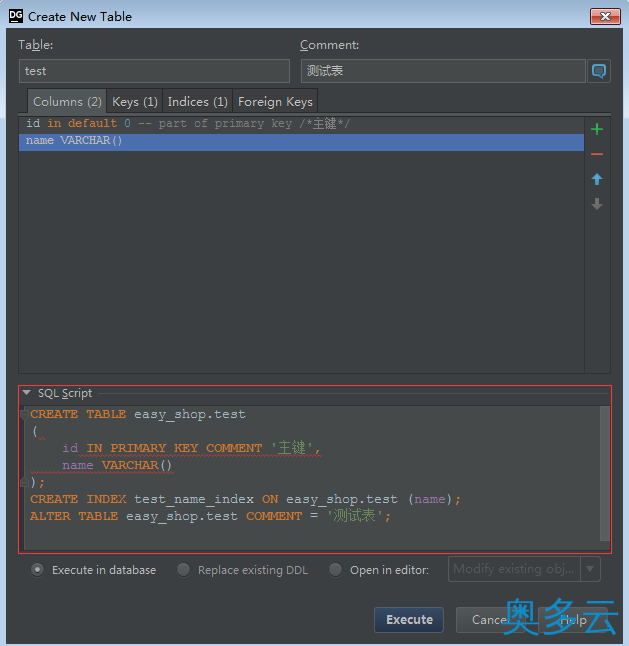Viewport: 629px width, 646px height.
Task: Select the name VARCHAR() column row
Action: tap(301, 141)
